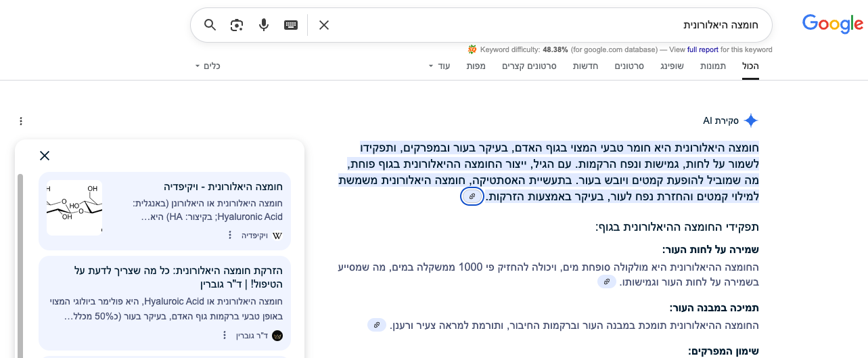
Task: Click the ד"ר גוברין site favicon
Action: click(277, 335)
